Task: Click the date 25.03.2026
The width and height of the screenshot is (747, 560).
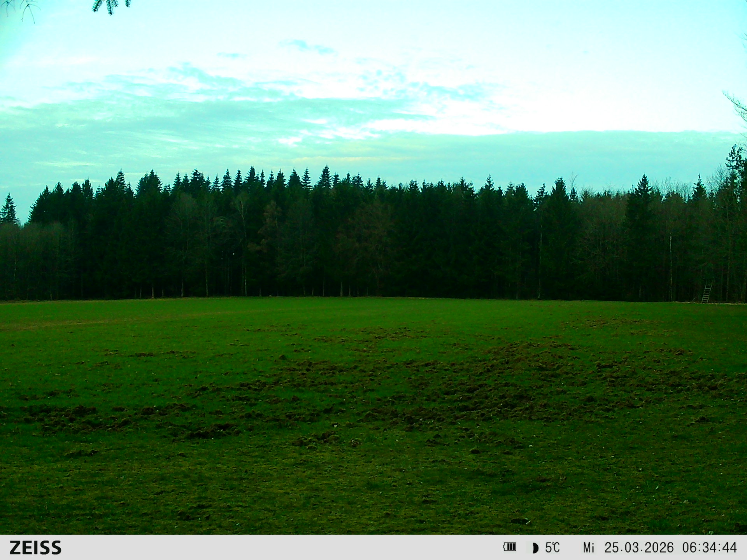Action: tap(638, 548)
